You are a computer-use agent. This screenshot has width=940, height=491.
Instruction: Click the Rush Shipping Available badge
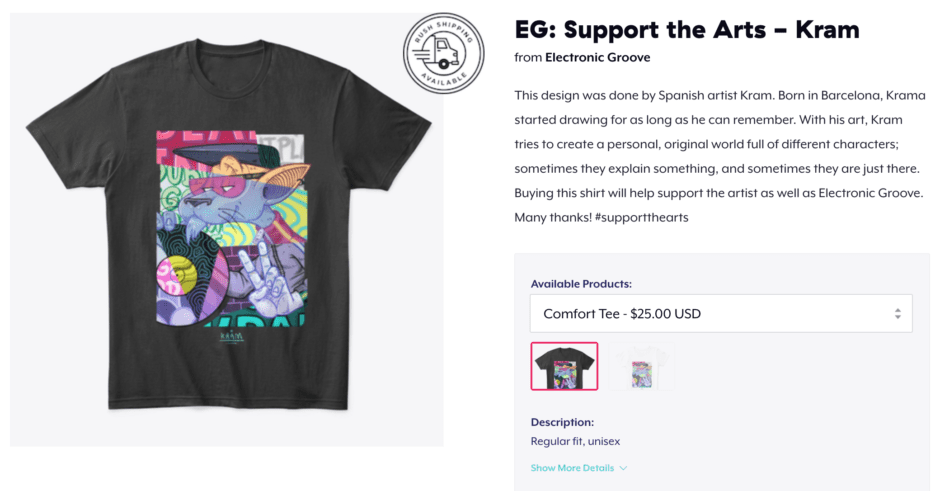click(x=444, y=53)
